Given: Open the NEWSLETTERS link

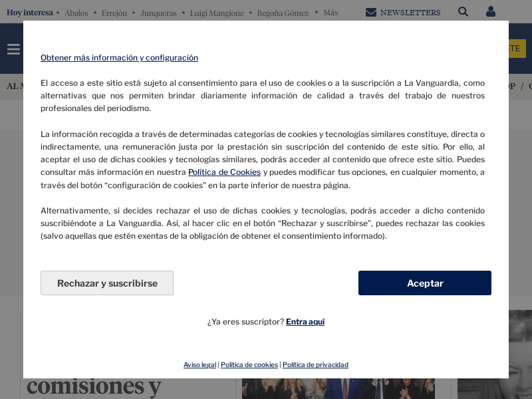Looking at the screenshot, I should 410,13.
